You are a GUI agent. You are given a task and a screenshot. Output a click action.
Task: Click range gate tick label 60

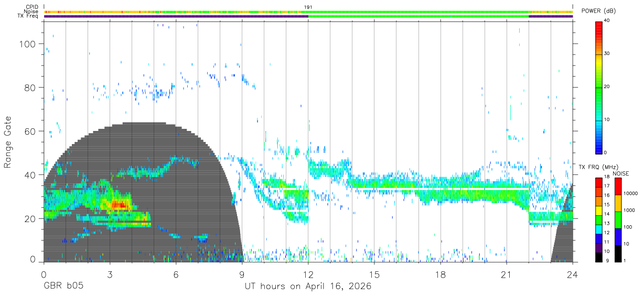(31, 131)
